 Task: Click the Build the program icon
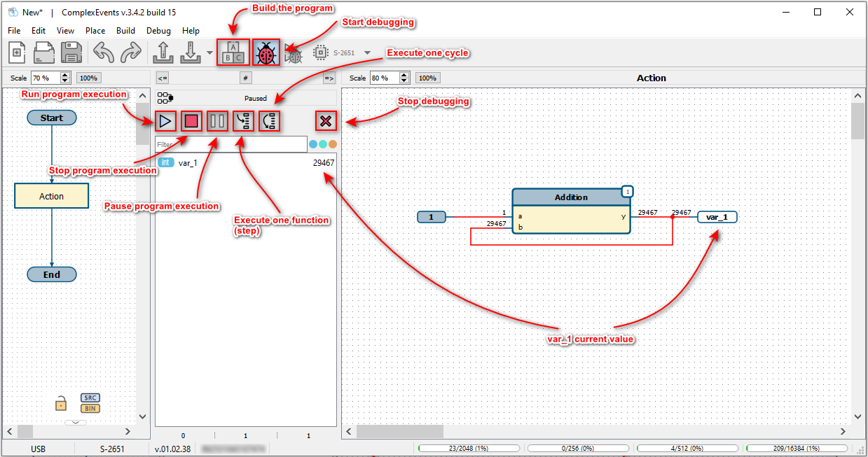pos(233,52)
